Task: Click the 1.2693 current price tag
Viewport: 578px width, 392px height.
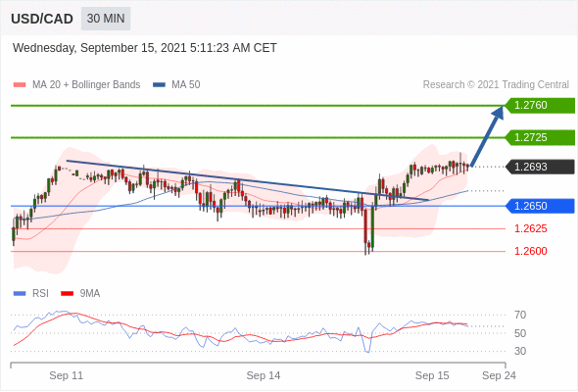Action: point(540,167)
